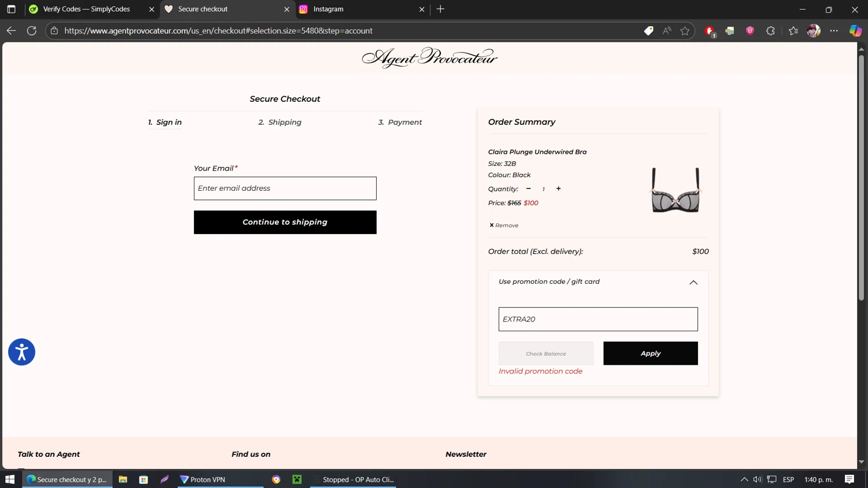This screenshot has height=488, width=868.
Task: Decrease quantity with minus button
Action: [x=528, y=188]
